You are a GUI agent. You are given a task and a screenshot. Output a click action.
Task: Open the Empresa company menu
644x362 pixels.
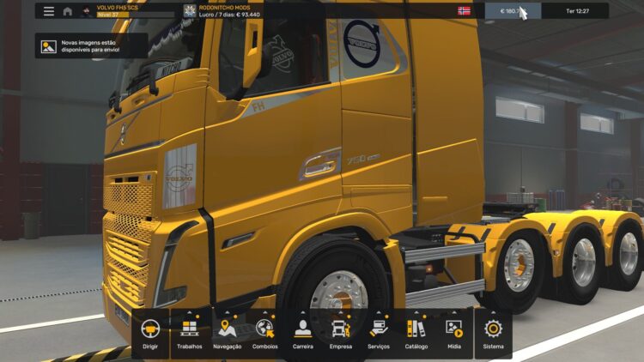pos(341,333)
